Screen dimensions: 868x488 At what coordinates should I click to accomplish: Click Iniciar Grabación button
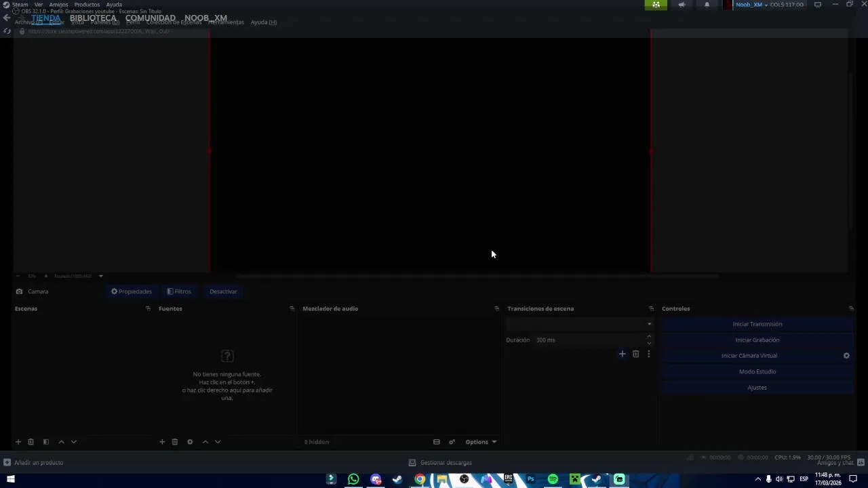point(757,340)
